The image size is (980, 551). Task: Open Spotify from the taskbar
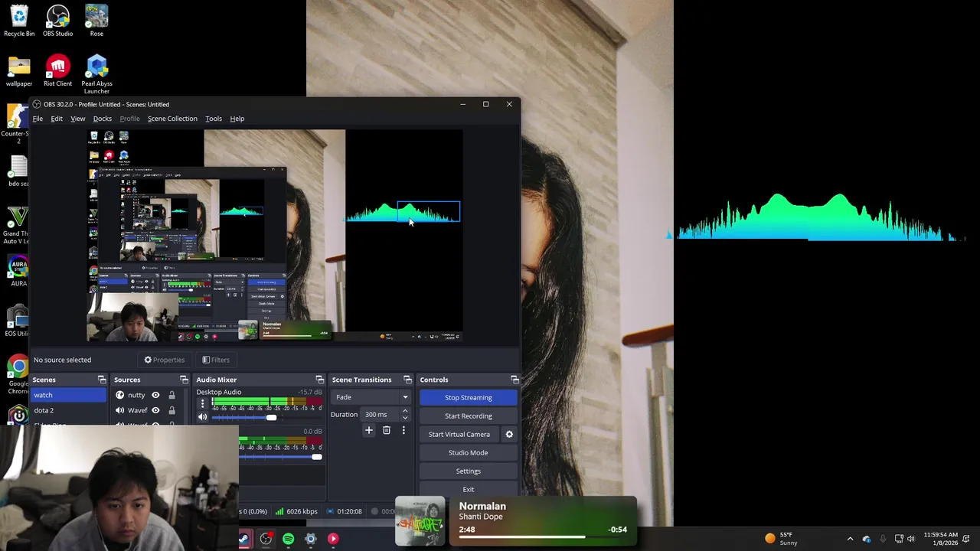click(x=288, y=539)
